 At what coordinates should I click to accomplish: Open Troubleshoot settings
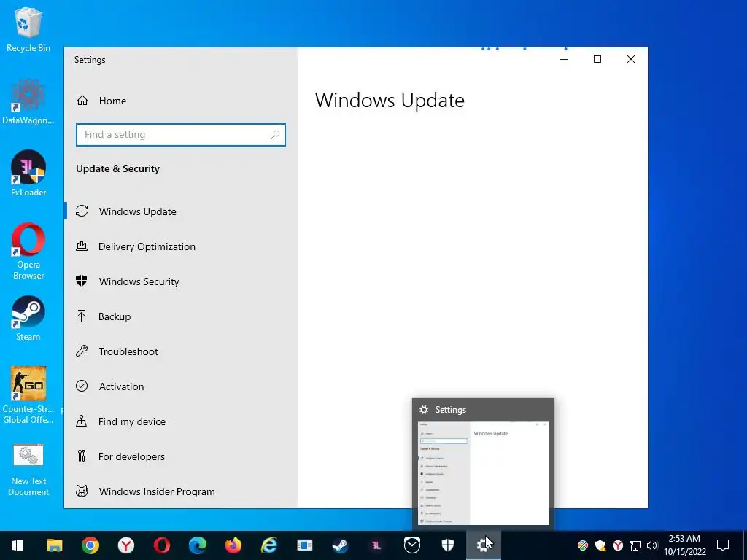[x=181, y=351]
